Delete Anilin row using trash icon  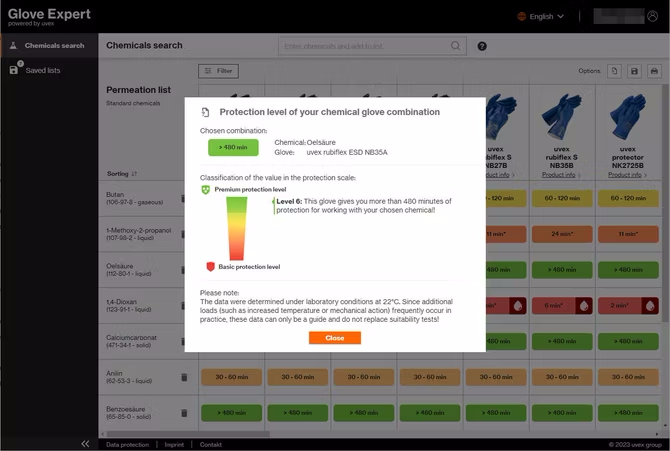[184, 377]
